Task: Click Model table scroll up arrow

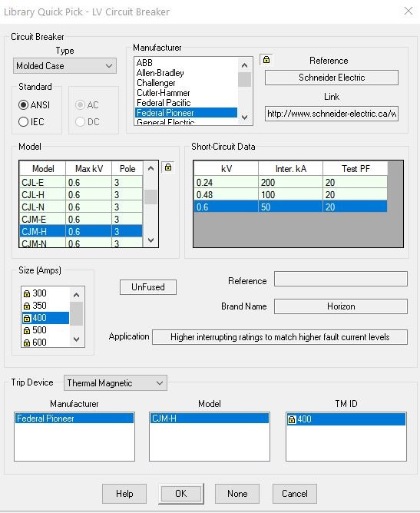Action: pyautogui.click(x=150, y=169)
